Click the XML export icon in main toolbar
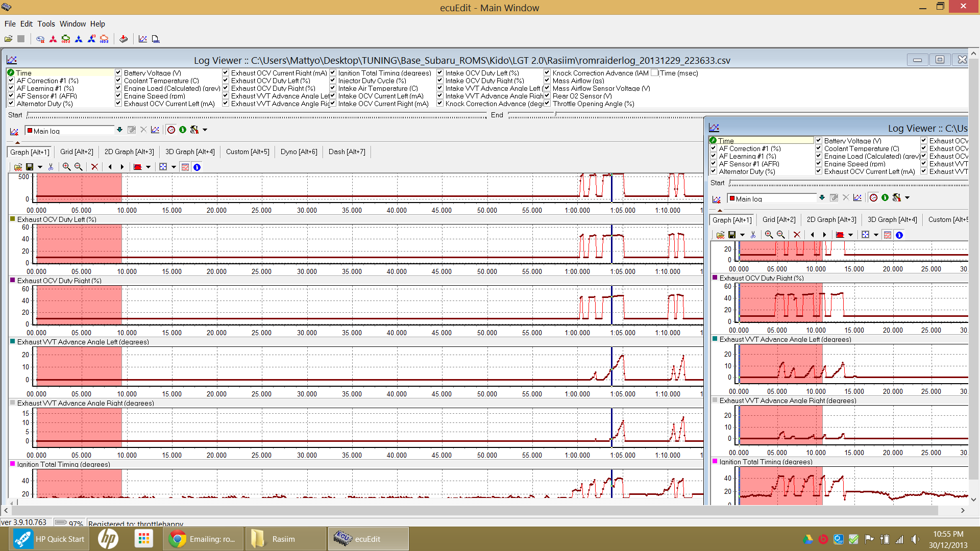 (x=156, y=39)
